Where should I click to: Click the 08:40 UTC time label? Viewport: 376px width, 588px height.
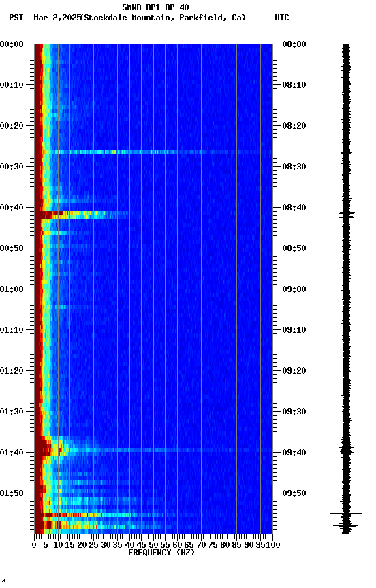(294, 208)
